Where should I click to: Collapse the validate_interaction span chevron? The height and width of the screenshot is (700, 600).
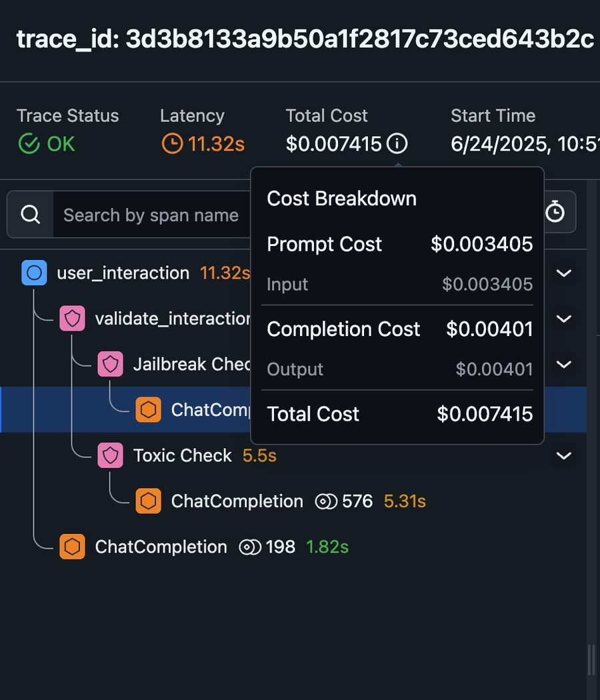(564, 319)
